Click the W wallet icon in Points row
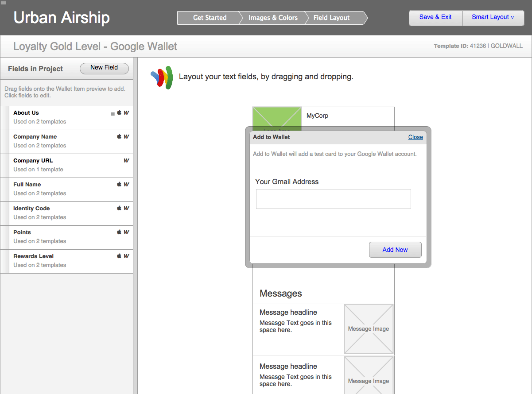 tap(126, 232)
